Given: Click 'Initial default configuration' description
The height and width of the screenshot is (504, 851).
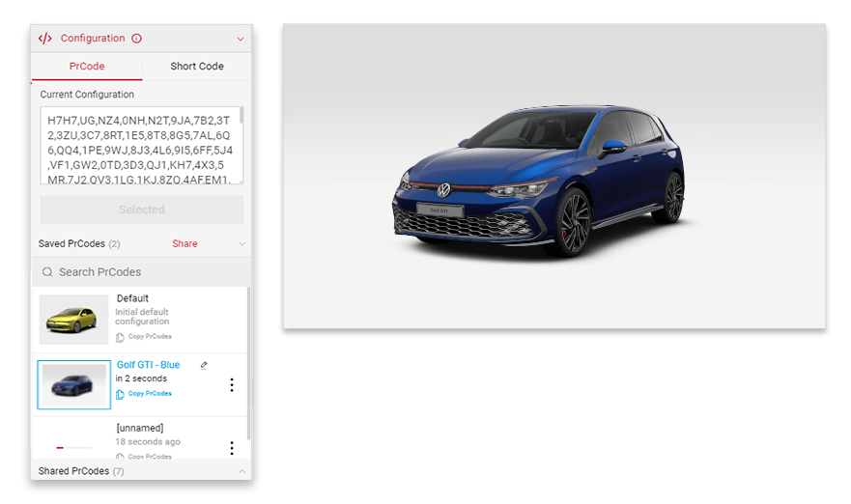Looking at the screenshot, I should pos(142,317).
